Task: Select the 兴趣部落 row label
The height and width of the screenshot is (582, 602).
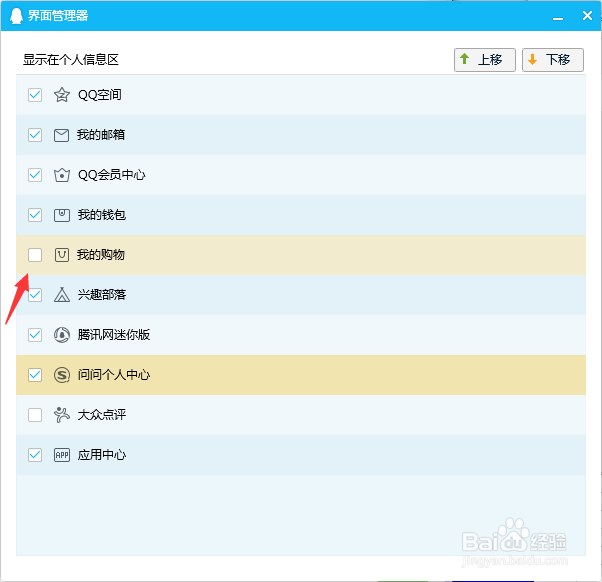Action: 102,295
